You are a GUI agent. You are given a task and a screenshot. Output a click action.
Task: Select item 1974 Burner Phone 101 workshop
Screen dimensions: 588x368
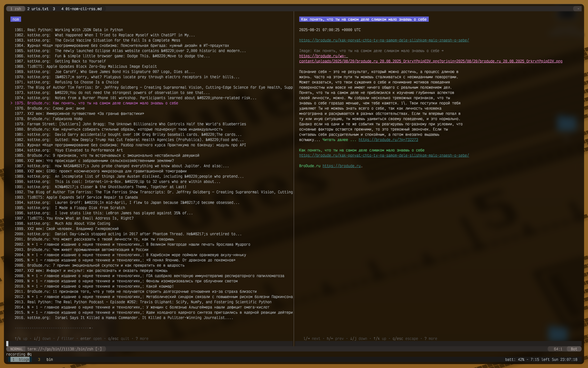136,98
